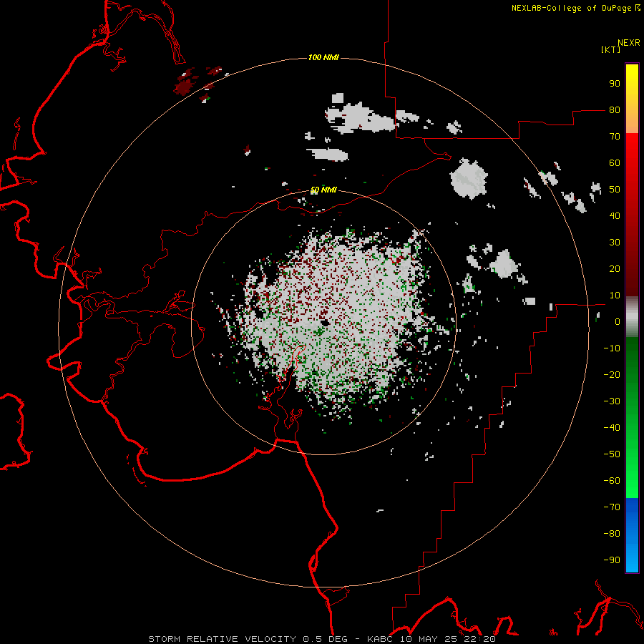
Task: Click the -30 value on the velocity scale
Action: tap(612, 401)
